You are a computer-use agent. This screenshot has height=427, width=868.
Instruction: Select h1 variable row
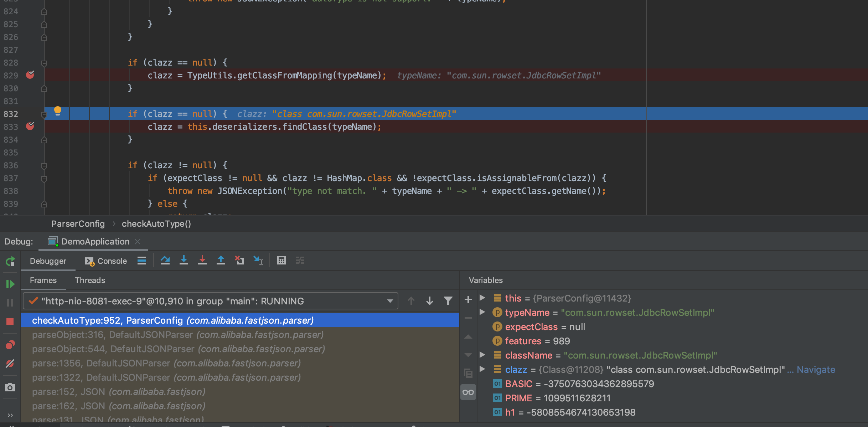pyautogui.click(x=672, y=412)
